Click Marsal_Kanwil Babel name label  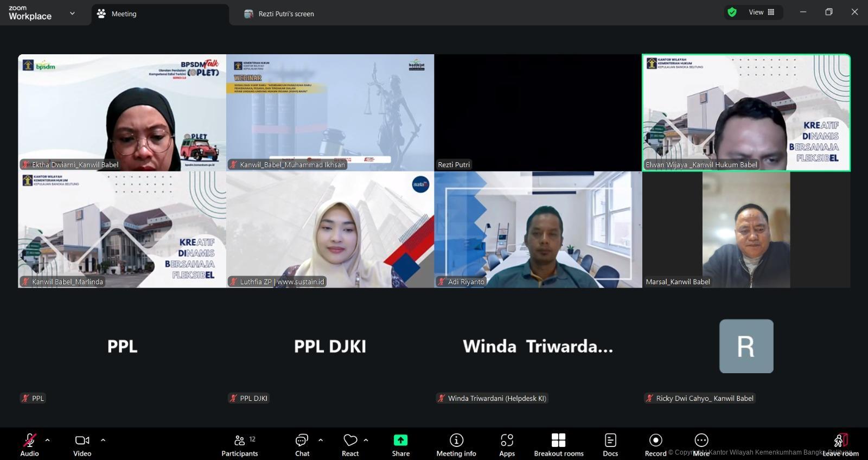(678, 282)
